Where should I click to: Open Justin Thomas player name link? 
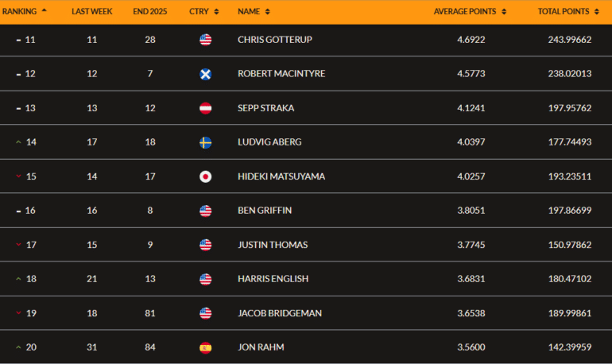point(273,245)
